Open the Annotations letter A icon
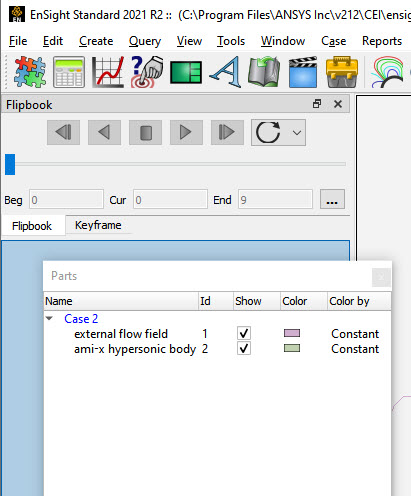411x496 pixels. pyautogui.click(x=225, y=72)
